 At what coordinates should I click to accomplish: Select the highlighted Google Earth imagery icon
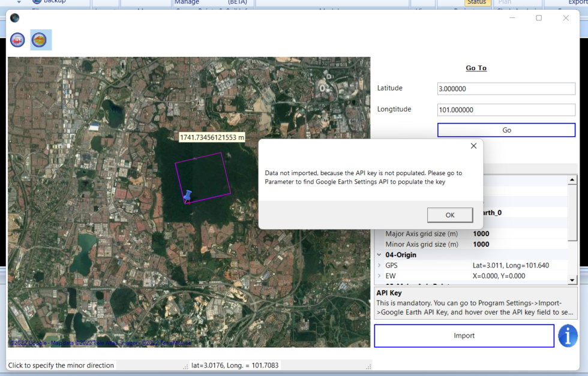point(41,40)
